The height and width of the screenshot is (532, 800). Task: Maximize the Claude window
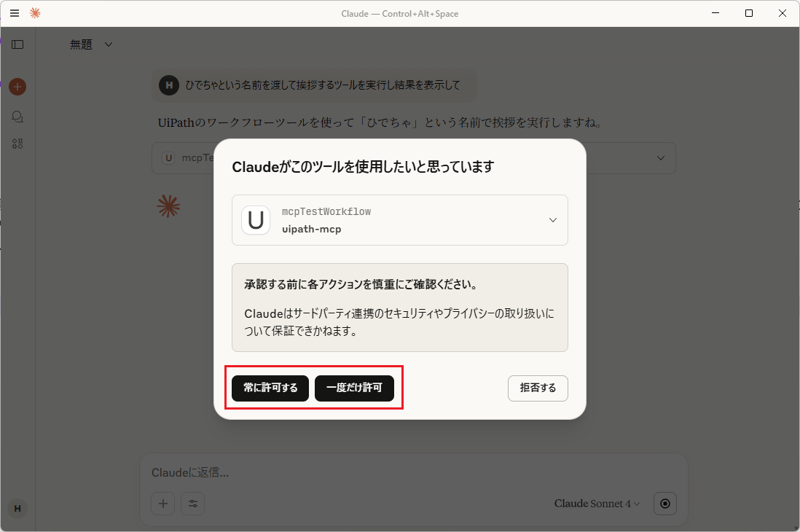[x=748, y=13]
